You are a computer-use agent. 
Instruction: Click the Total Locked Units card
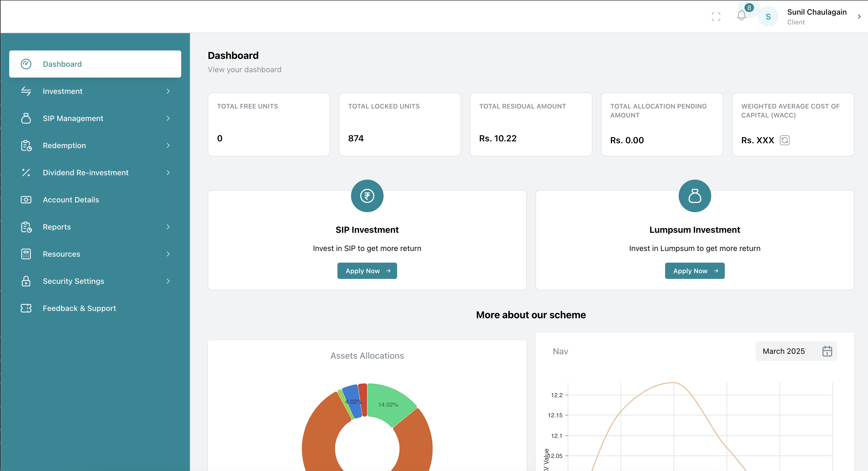pyautogui.click(x=400, y=125)
